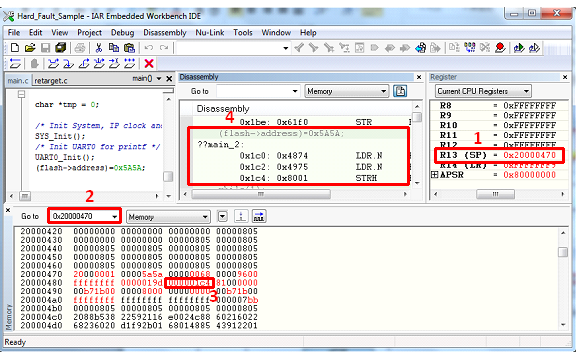
Task: Click the Save All icon
Action: (61, 48)
